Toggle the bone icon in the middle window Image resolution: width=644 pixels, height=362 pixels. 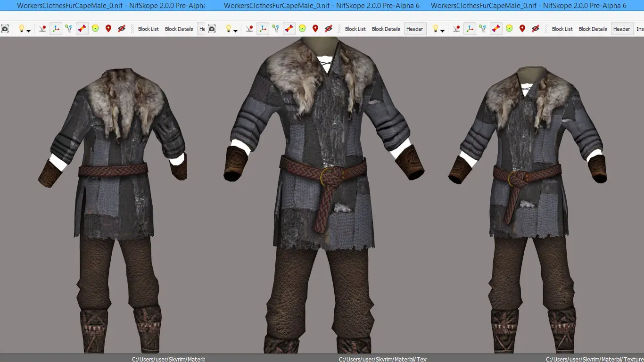tap(289, 29)
